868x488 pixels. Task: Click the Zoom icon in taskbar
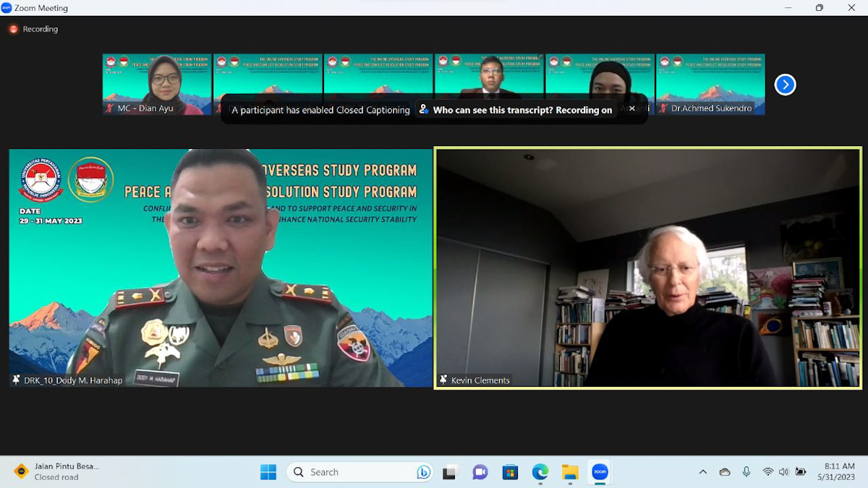click(x=600, y=472)
